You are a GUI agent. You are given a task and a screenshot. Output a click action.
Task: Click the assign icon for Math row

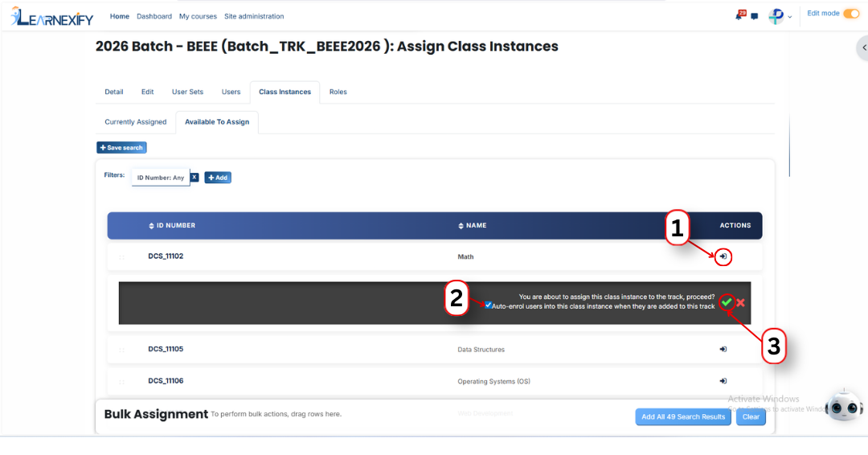pos(723,256)
